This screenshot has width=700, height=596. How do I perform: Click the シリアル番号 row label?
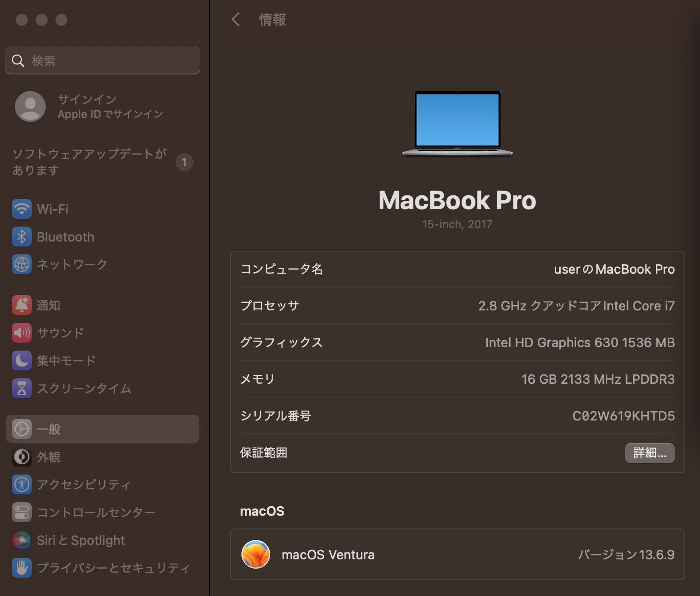276,416
